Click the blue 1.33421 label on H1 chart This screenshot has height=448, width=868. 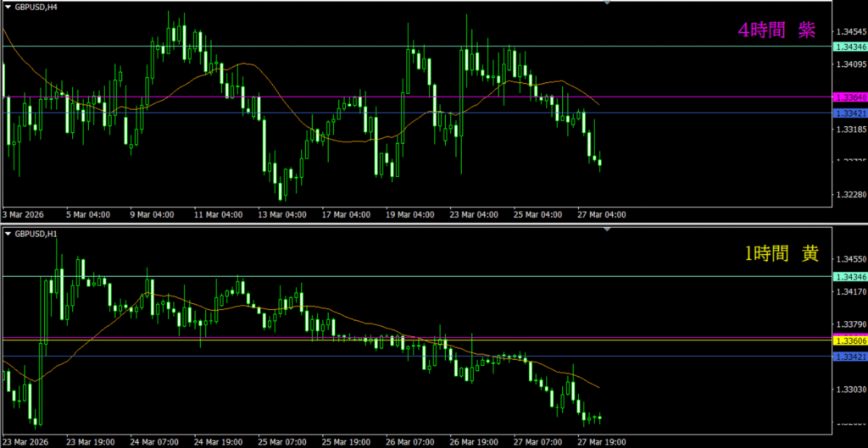coord(849,357)
